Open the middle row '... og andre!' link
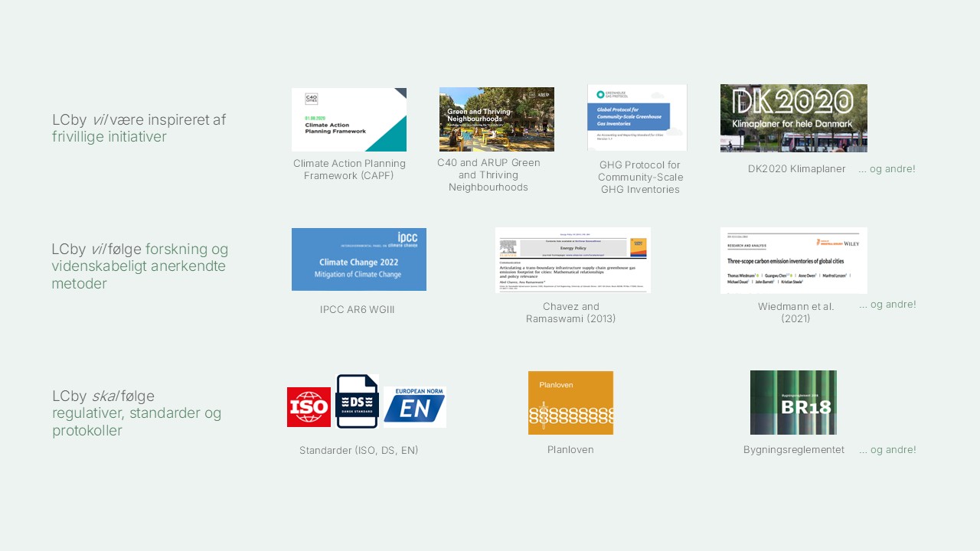The image size is (980, 551). pos(887,304)
